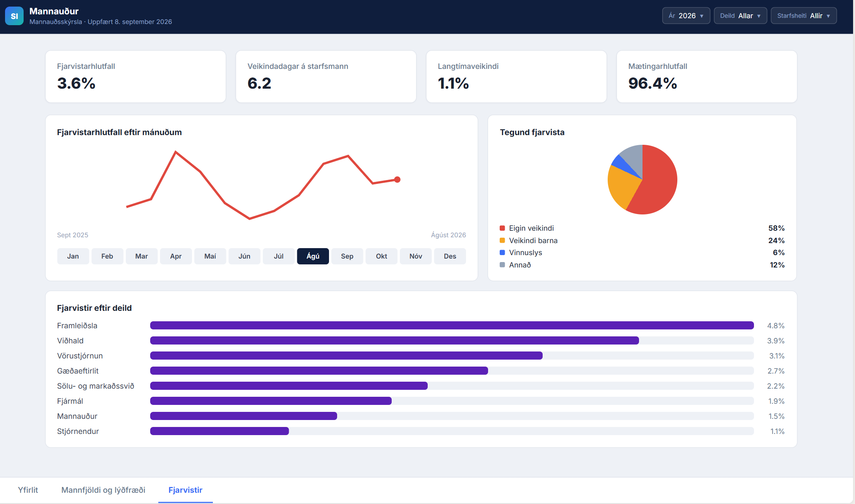
Task: Click the Fjarvistarhlutfall 3.6% card
Action: point(135,77)
